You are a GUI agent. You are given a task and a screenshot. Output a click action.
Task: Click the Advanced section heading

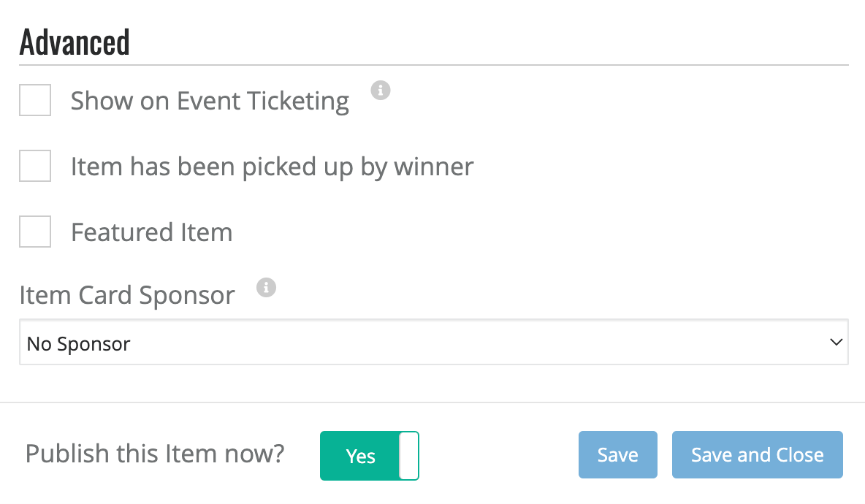coord(75,42)
